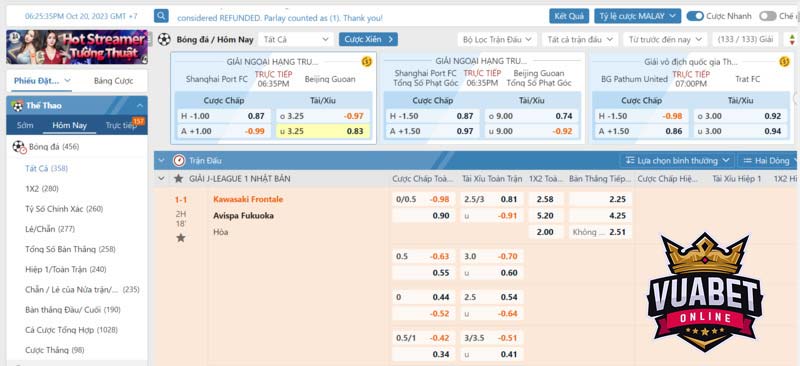The width and height of the screenshot is (800, 366).
Task: Click the Bóng đá (456) sport item
Action: [54, 147]
